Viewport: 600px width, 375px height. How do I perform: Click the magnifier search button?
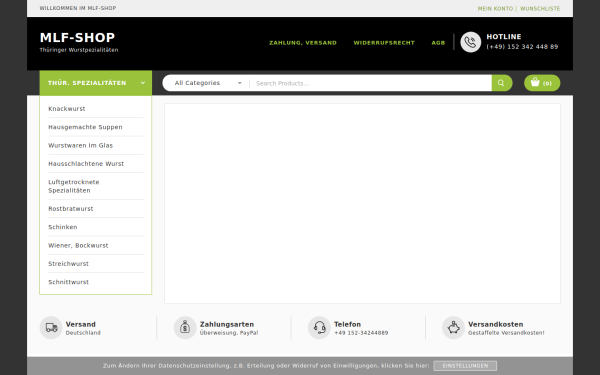point(501,83)
